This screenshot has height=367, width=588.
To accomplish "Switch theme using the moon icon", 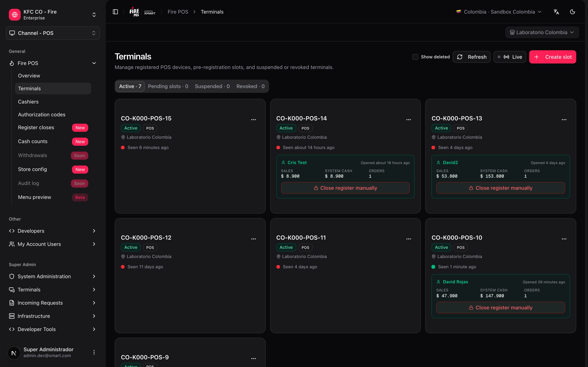I will pyautogui.click(x=572, y=12).
